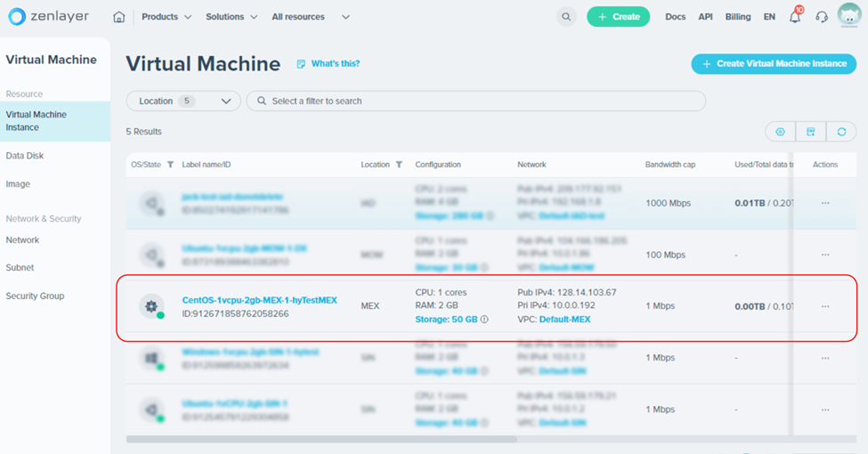Open actions menu for 1000 Mbps row
This screenshot has height=454, width=868.
(x=825, y=203)
